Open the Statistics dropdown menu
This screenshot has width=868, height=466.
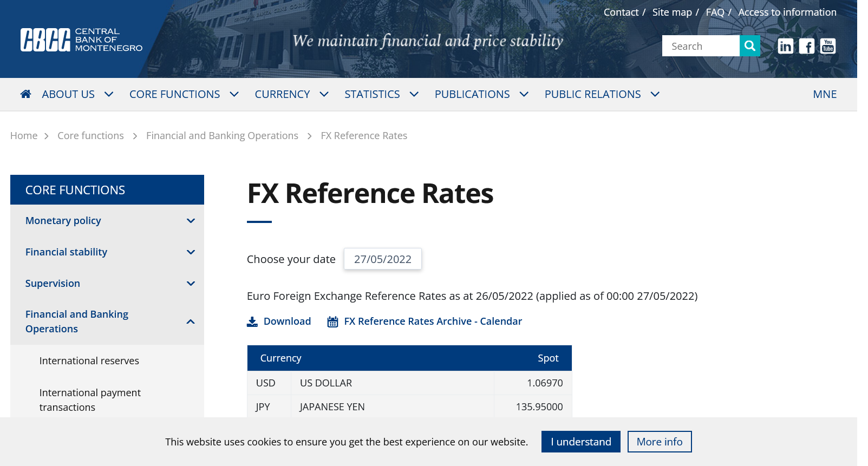(x=381, y=95)
